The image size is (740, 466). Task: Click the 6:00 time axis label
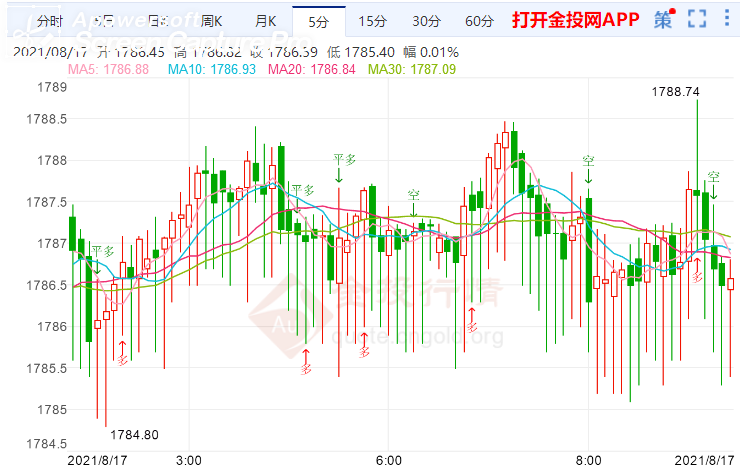[389, 460]
